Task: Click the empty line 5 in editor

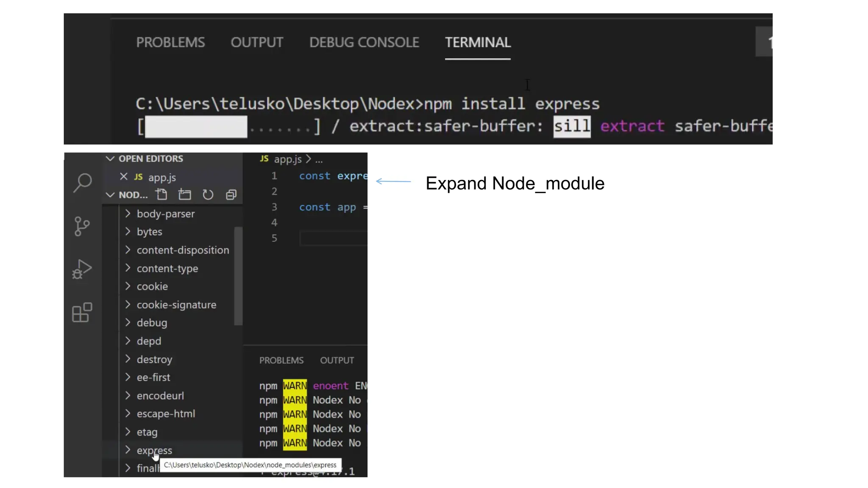Action: pos(333,238)
